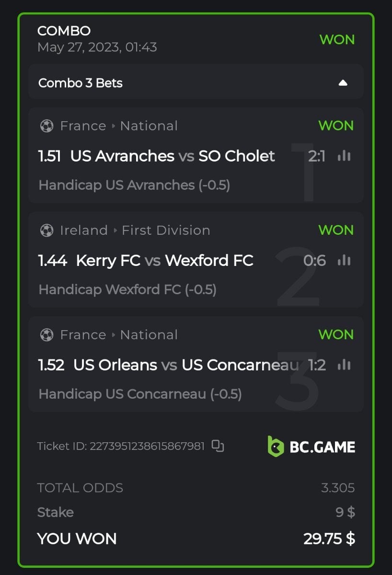Click the first France National league label

(x=119, y=126)
